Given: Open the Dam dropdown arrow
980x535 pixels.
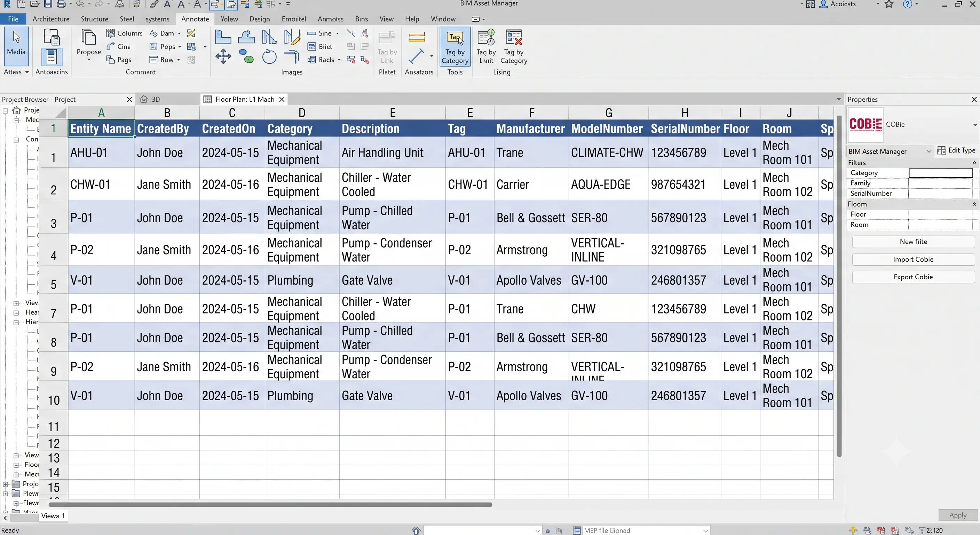Looking at the screenshot, I should 179,33.
